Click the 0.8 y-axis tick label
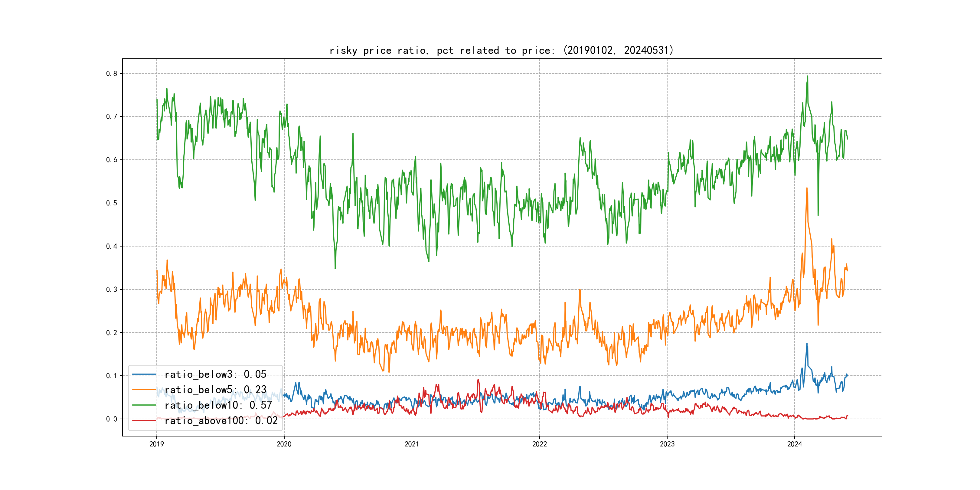The height and width of the screenshot is (490, 980). [112, 73]
